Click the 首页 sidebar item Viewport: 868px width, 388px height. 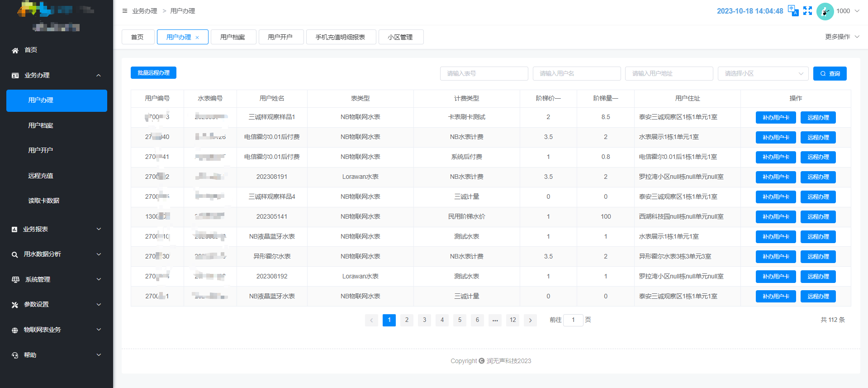tap(57, 50)
